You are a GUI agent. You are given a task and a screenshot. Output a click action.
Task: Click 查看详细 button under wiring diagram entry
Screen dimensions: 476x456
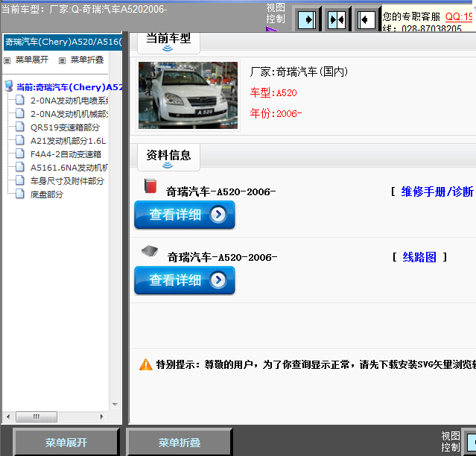coord(185,280)
